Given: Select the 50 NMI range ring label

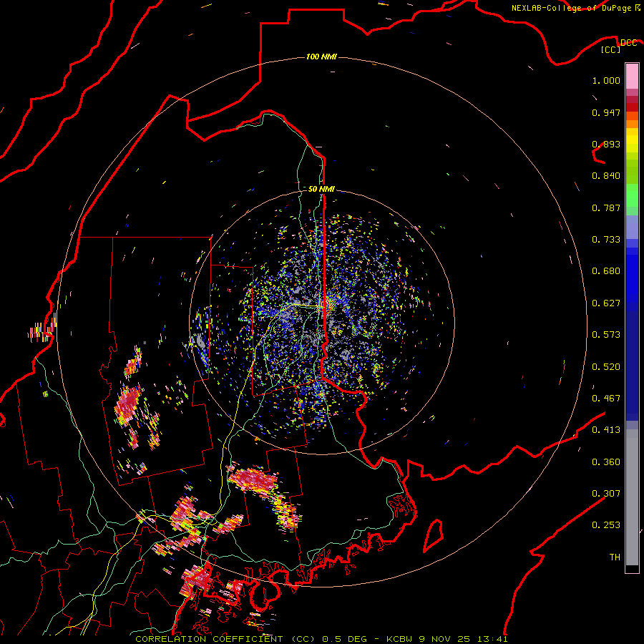Looking at the screenshot, I should (321, 189).
